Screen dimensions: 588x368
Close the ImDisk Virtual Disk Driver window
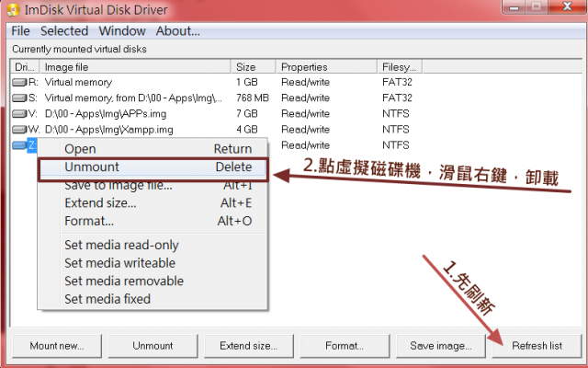pyautogui.click(x=568, y=6)
